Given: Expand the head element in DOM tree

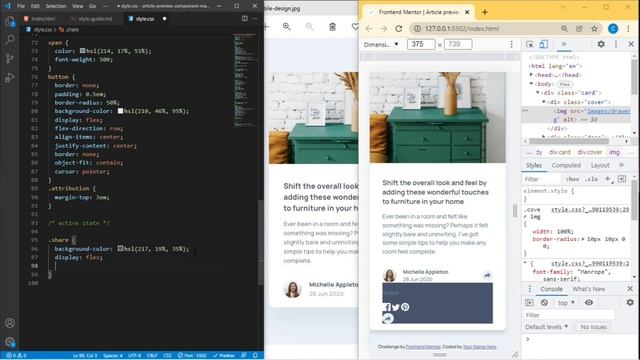Looking at the screenshot, I should tap(531, 75).
